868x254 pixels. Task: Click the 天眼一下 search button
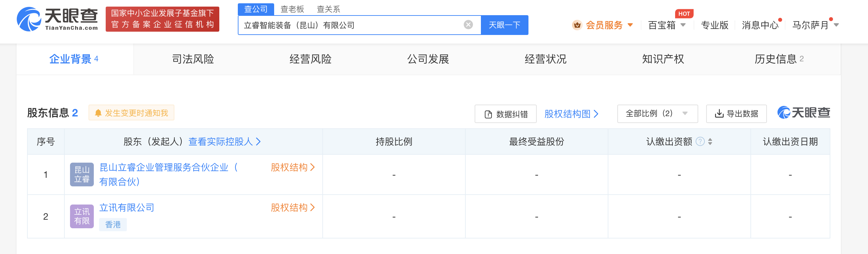[x=504, y=25]
